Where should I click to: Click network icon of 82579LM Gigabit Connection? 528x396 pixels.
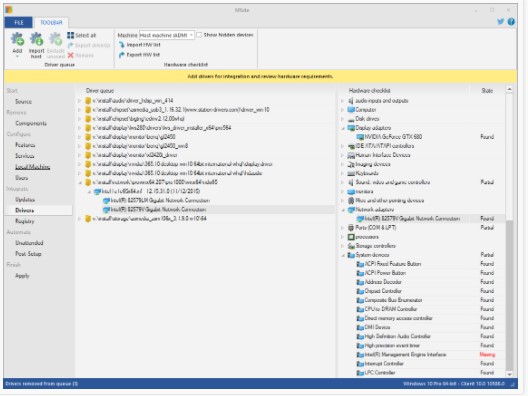(106, 201)
